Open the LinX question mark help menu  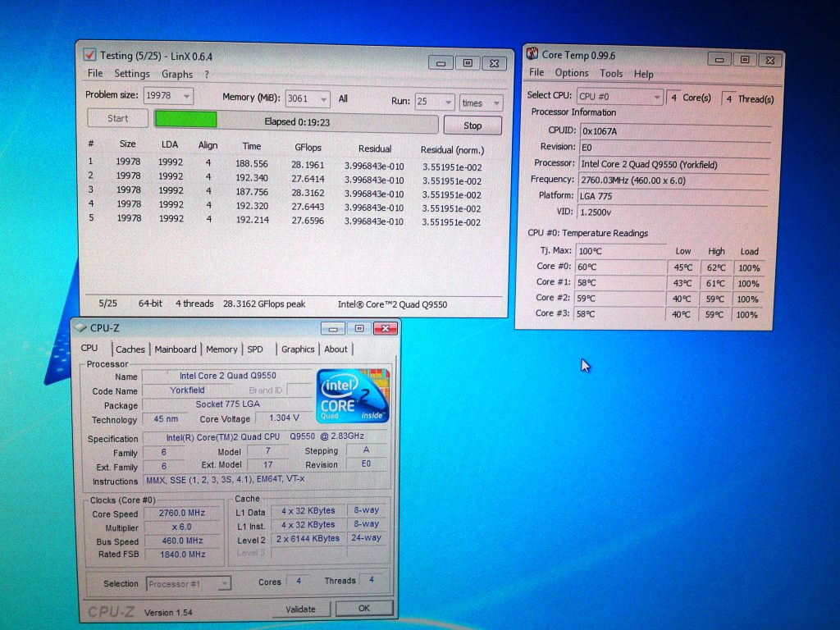point(206,75)
